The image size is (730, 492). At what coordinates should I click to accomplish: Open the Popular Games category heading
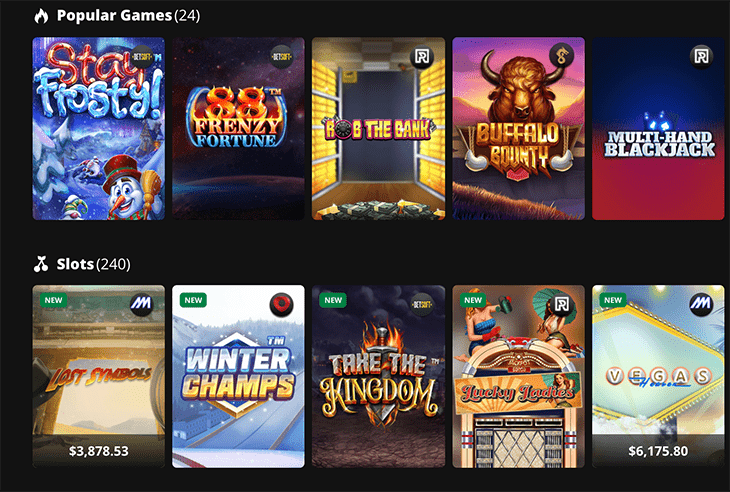pos(115,15)
